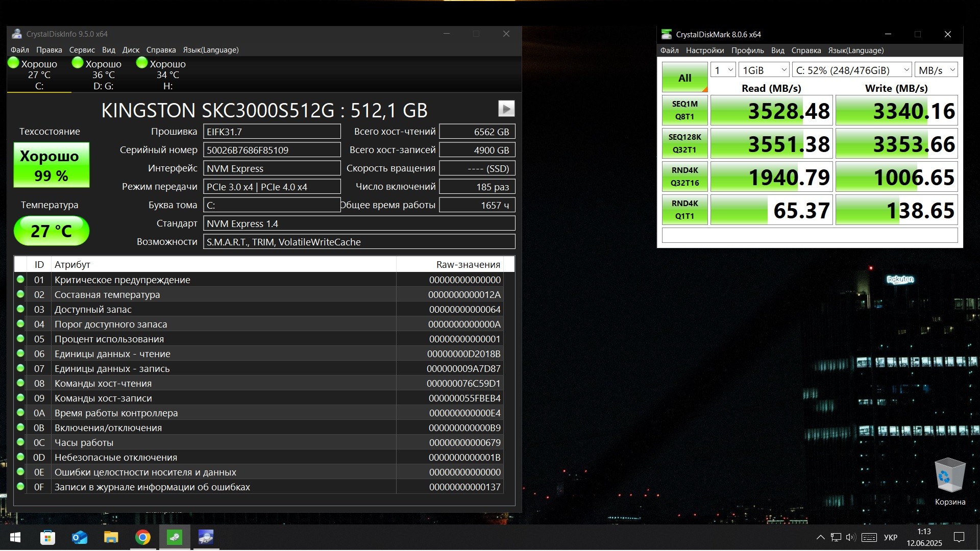Open the Windows Start menu
Screen dimensions: 980x551
click(x=15, y=537)
